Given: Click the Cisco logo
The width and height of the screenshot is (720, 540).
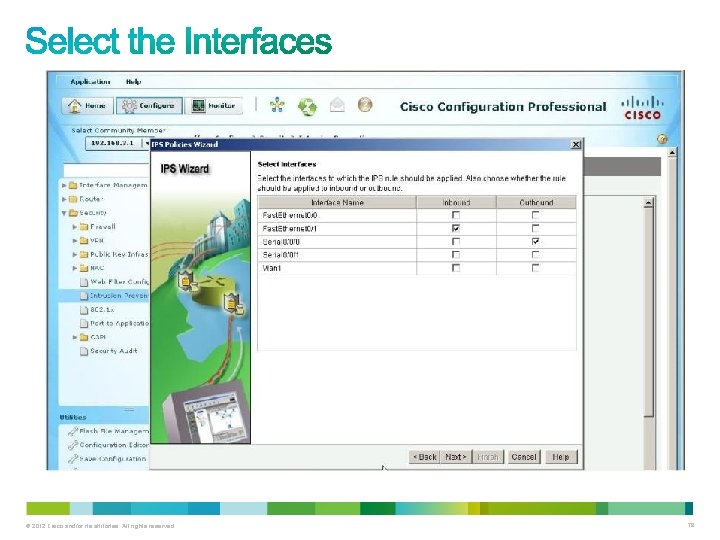Looking at the screenshot, I should pyautogui.click(x=642, y=107).
